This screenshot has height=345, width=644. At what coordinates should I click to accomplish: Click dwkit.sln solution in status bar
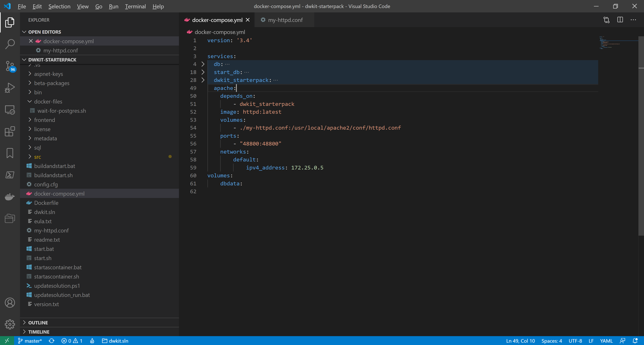pyautogui.click(x=115, y=341)
